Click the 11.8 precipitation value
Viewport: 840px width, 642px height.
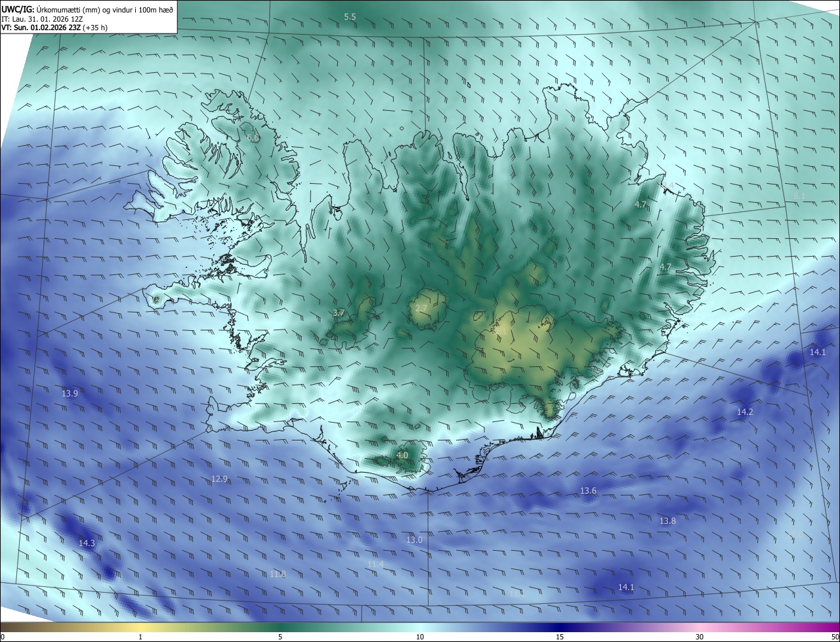pos(278,574)
